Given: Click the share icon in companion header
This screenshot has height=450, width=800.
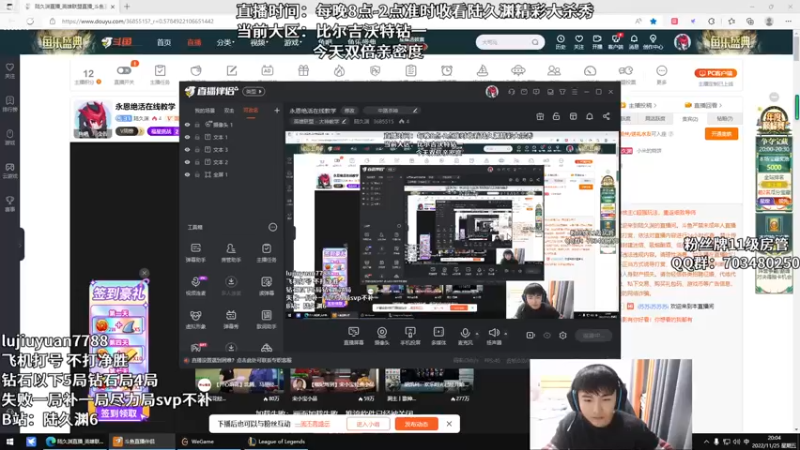Looking at the screenshot, I should (606, 116).
